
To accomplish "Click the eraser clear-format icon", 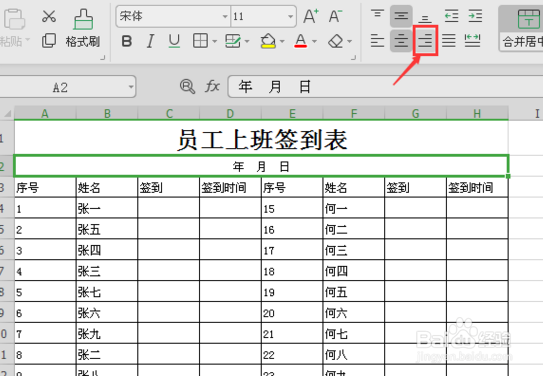I will point(335,41).
